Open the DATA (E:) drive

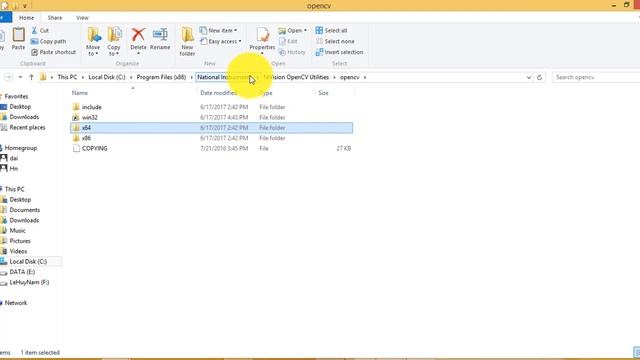click(22, 272)
